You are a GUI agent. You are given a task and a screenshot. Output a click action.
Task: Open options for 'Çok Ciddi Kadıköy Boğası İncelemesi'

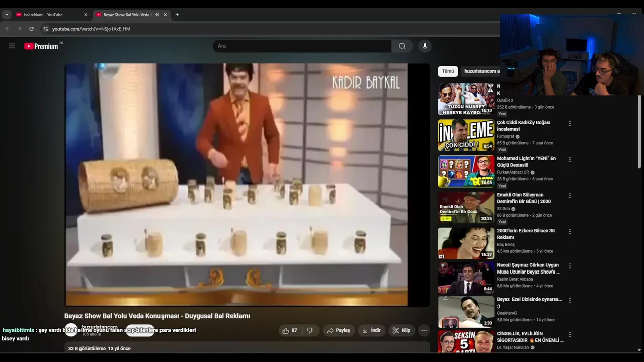[x=570, y=123]
